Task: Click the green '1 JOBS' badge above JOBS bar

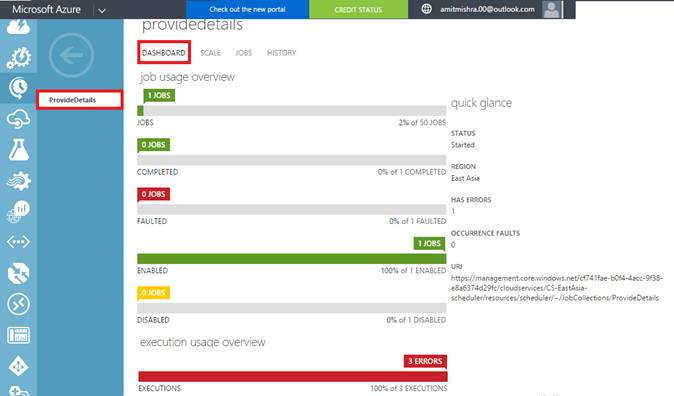Action: [x=159, y=95]
